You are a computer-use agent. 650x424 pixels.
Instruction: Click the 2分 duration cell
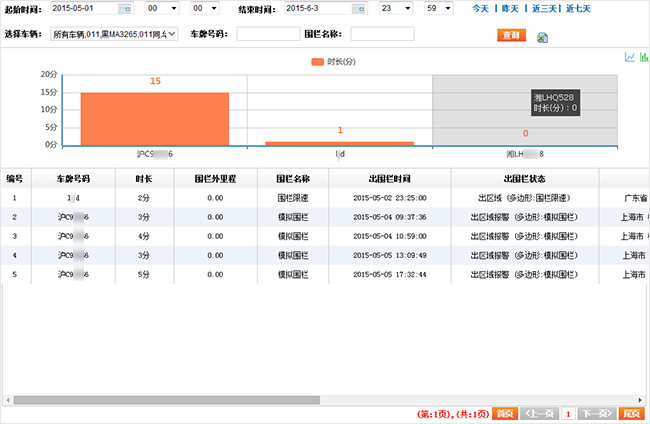[x=144, y=198]
